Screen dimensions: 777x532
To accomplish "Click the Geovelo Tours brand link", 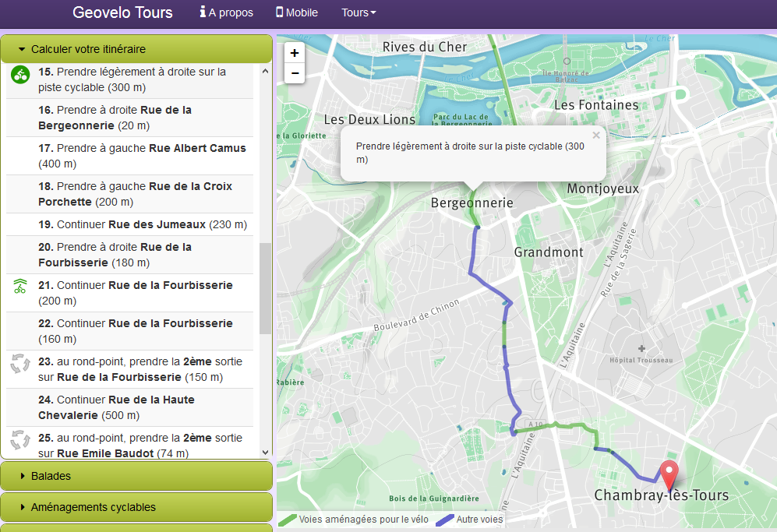I will (122, 12).
